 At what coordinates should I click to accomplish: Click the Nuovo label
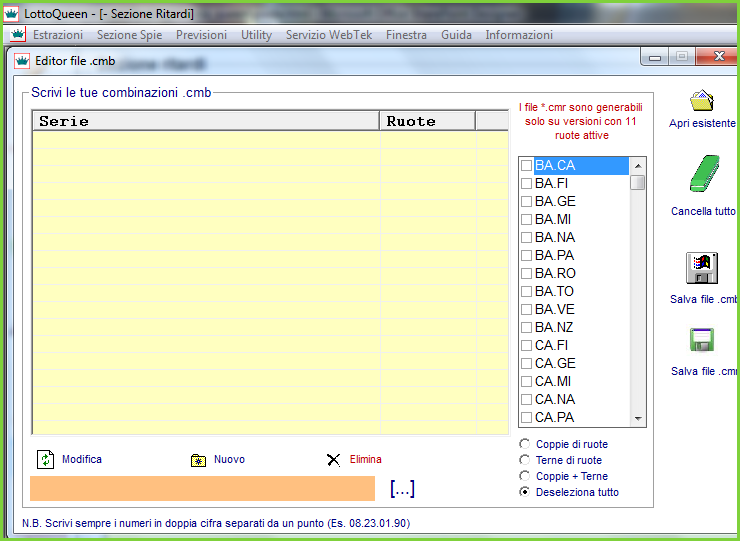click(x=229, y=459)
